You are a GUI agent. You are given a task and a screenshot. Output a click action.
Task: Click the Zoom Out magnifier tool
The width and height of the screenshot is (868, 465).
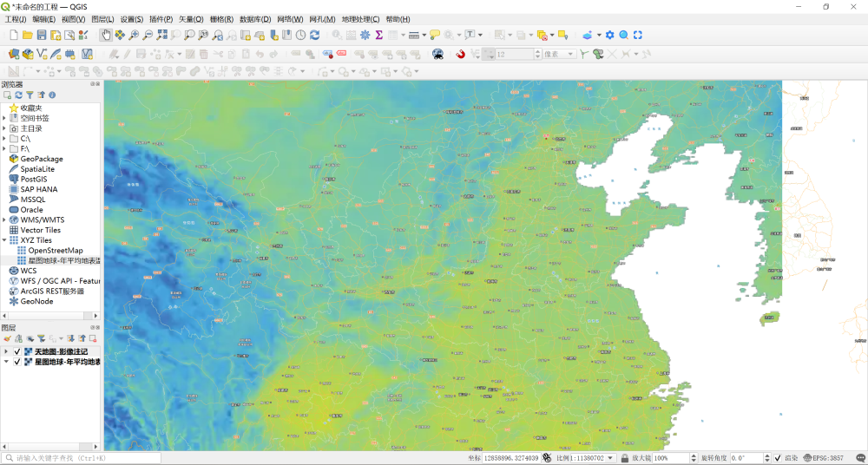pyautogui.click(x=148, y=35)
